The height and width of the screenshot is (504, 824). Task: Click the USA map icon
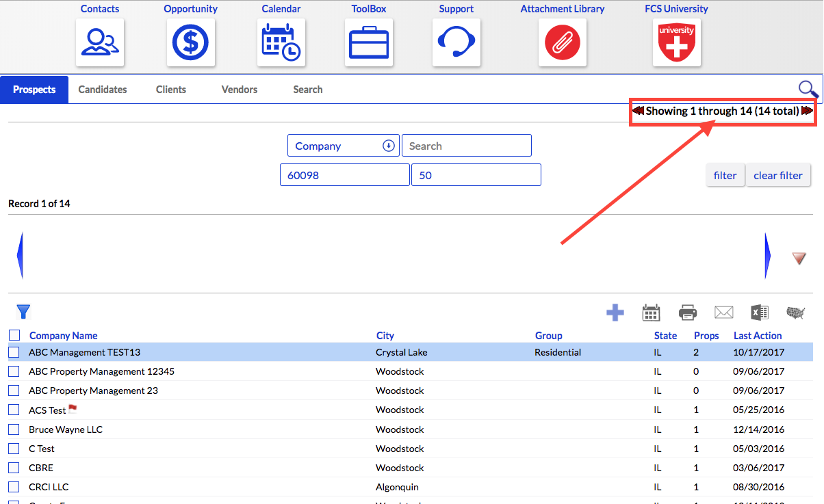tap(796, 313)
